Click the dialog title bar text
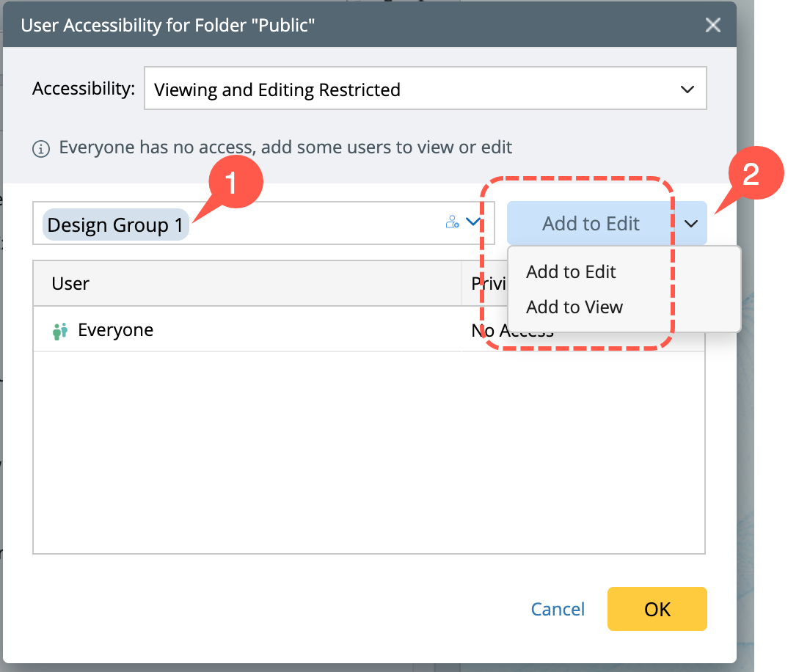810x672 pixels. pos(168,26)
